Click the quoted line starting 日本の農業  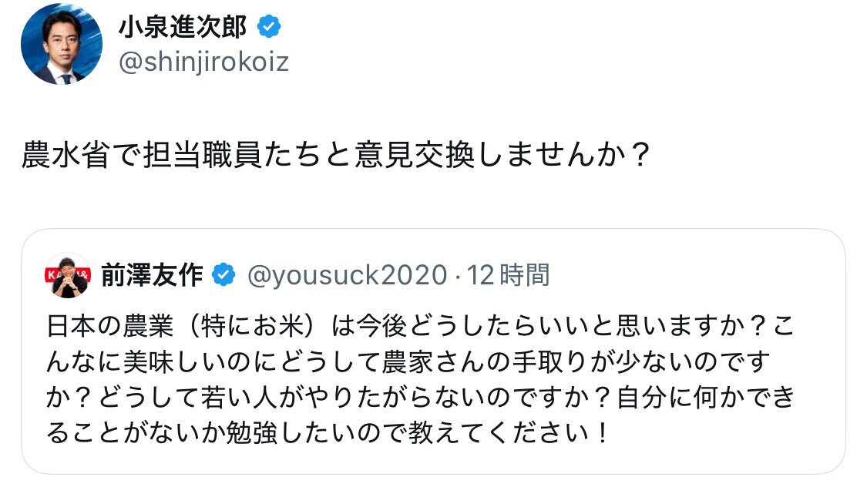pyautogui.click(x=420, y=326)
